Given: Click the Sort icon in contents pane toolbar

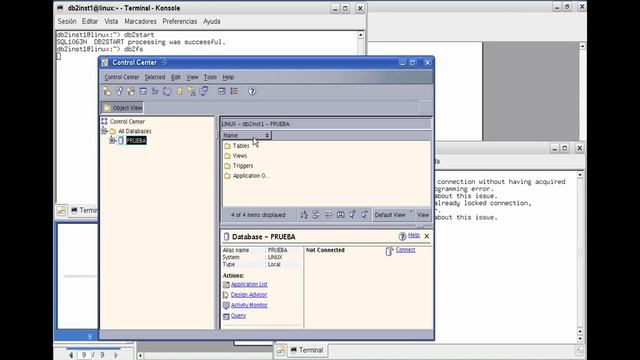Looking at the screenshot, I should coord(304,215).
